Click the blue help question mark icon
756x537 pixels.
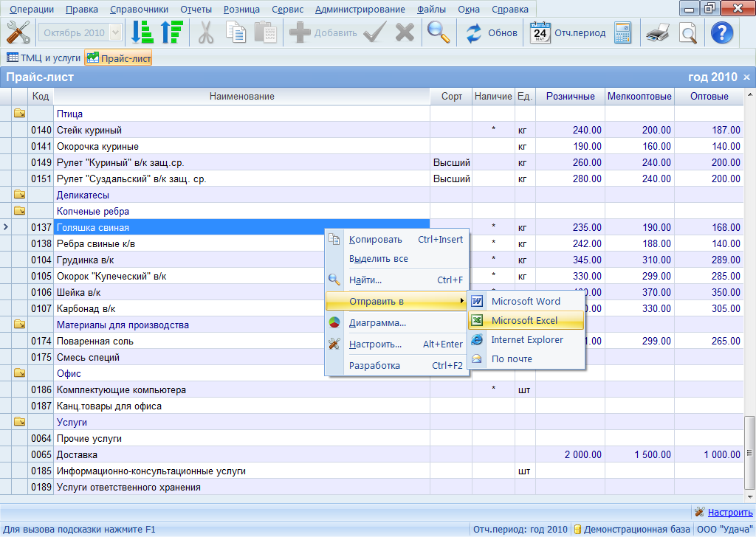pos(721,32)
